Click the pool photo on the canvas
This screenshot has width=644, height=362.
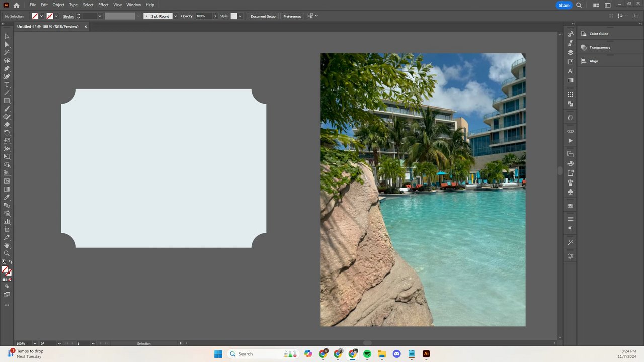(423, 190)
